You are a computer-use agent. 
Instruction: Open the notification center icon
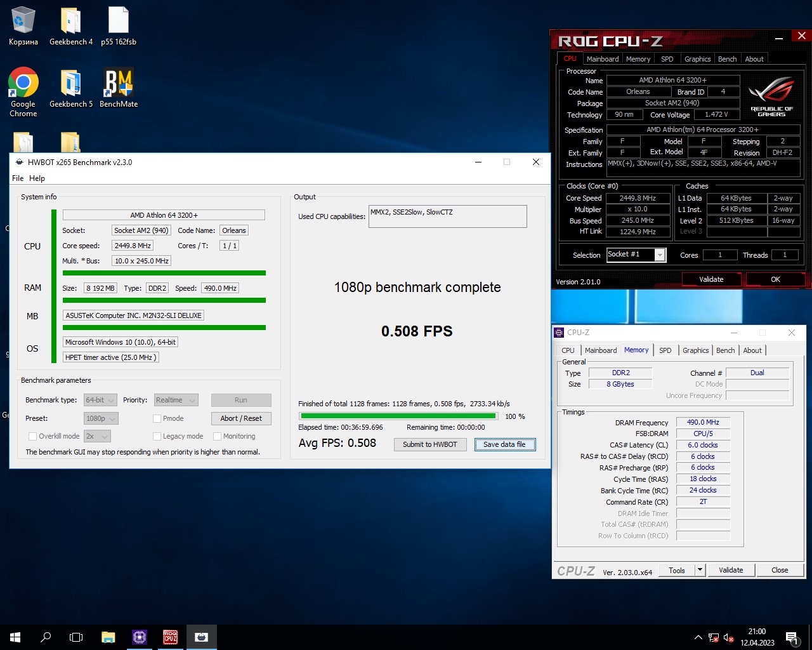[792, 637]
